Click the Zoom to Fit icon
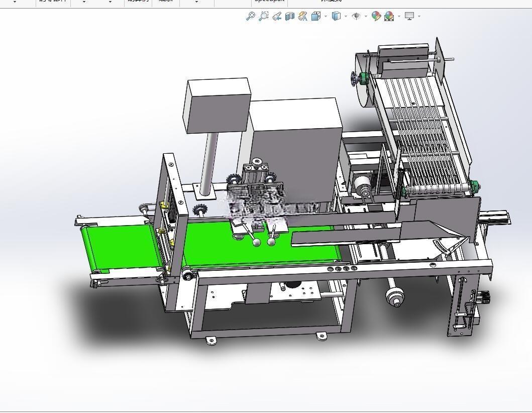 (250, 16)
